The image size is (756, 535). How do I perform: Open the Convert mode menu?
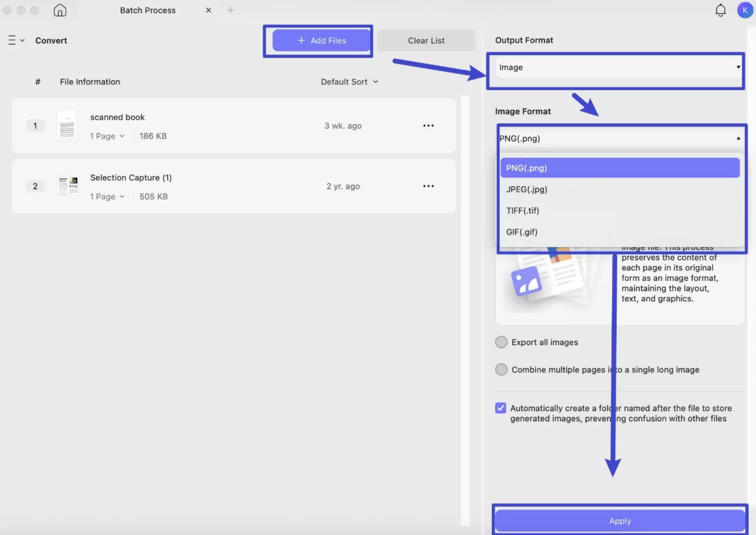tap(51, 40)
